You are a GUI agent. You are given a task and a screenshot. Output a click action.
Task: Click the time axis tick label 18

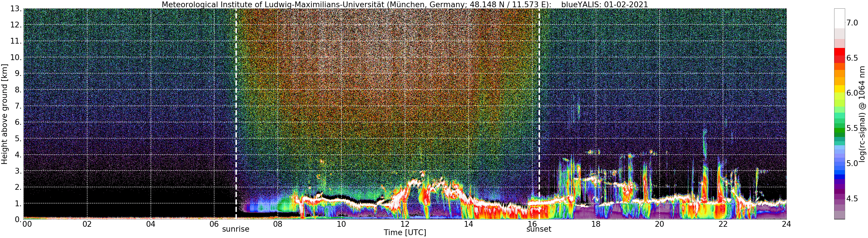596,224
